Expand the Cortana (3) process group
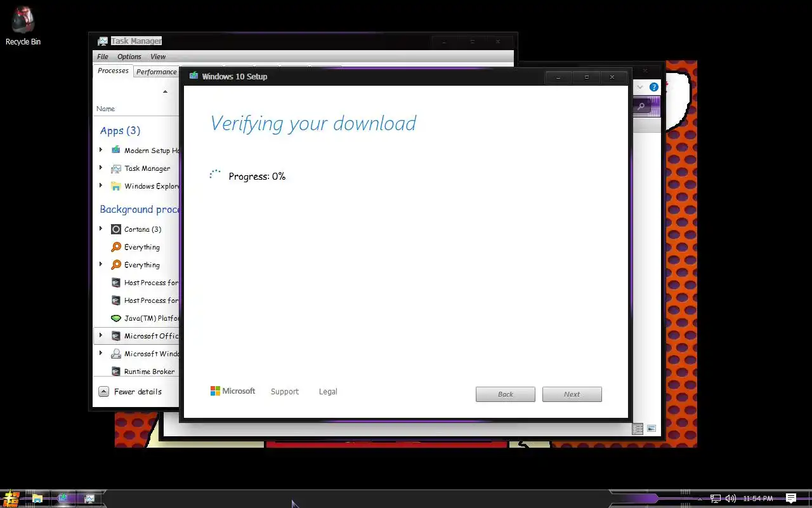This screenshot has width=812, height=508. pyautogui.click(x=101, y=229)
